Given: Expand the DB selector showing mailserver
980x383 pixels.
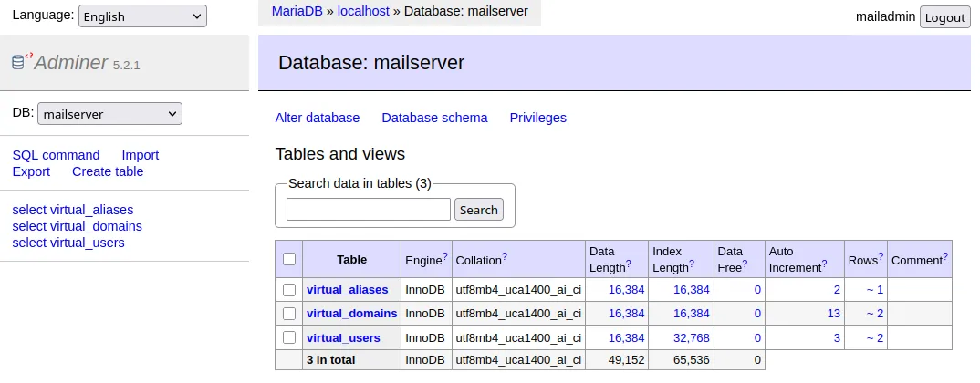Looking at the screenshot, I should [x=109, y=114].
